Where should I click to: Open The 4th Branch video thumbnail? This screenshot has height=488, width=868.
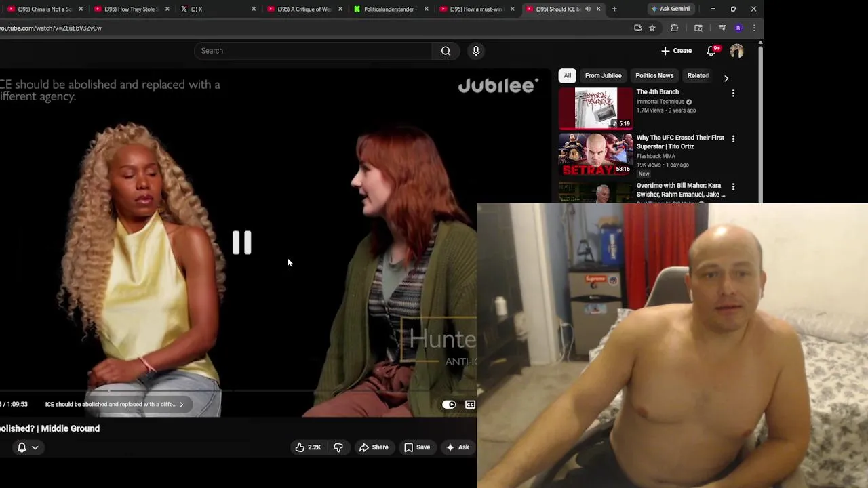595,108
